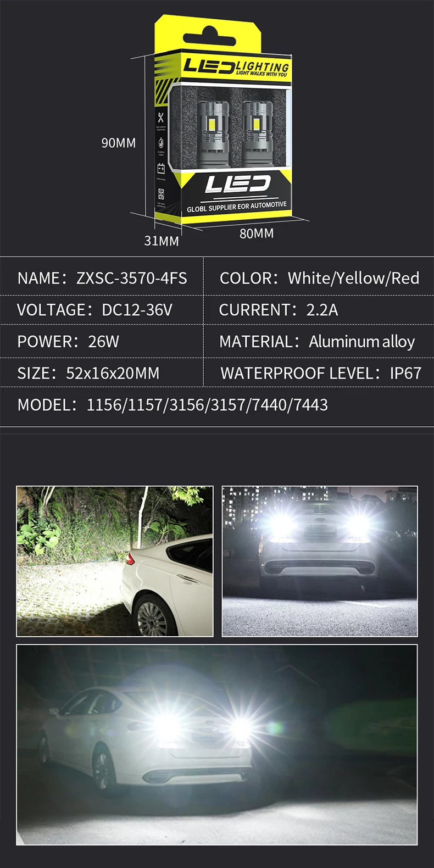Click the yellow LED LIGHTING logo

pos(236,67)
